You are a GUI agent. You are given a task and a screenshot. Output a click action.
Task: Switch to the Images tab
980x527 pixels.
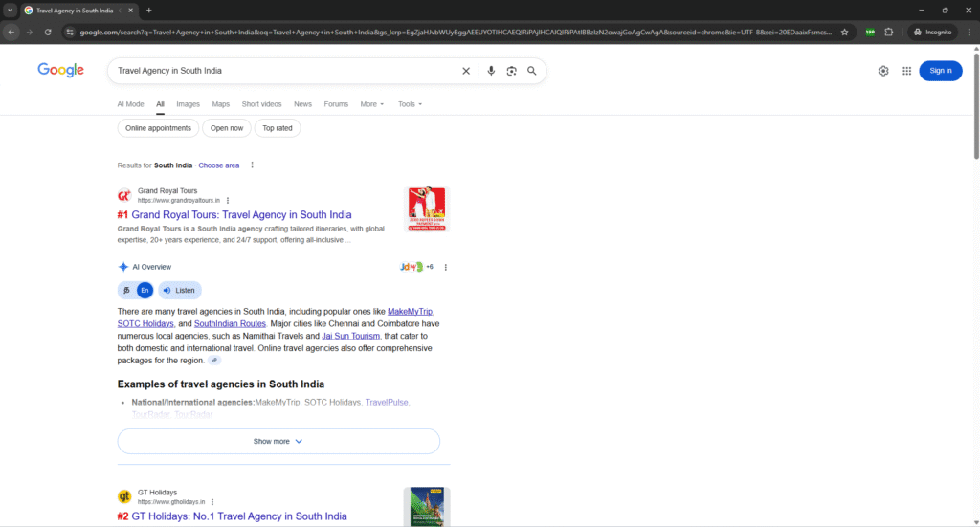click(189, 104)
